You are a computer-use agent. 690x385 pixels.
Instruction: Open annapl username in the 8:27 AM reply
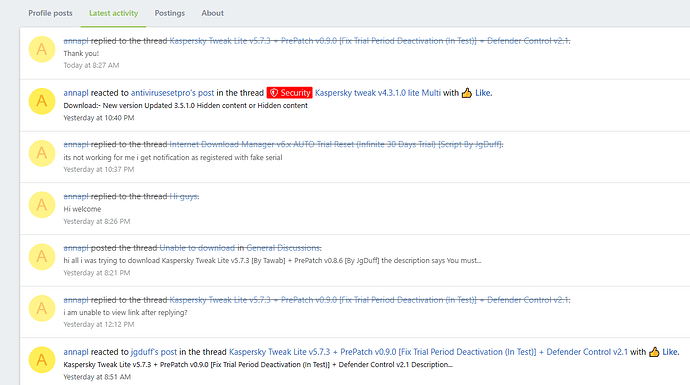[76, 41]
